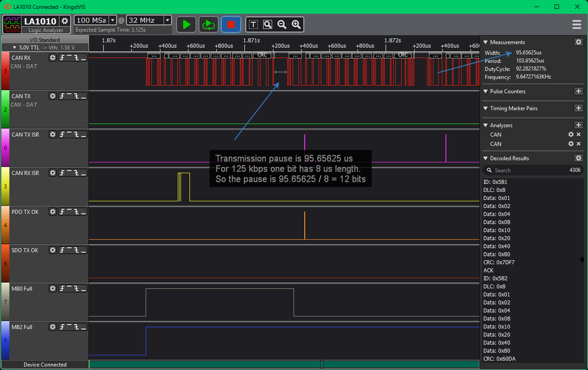588x370 pixels.
Task: Open Decoded Results settings gear
Action: 578,158
